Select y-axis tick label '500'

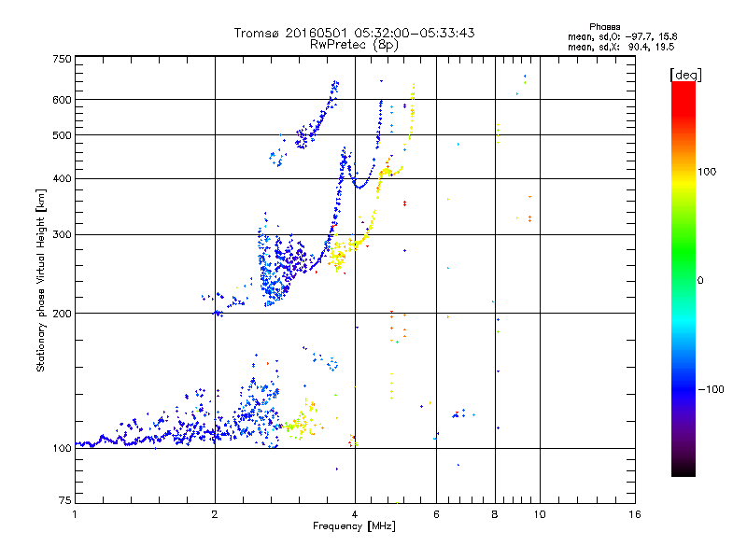pyautogui.click(x=62, y=135)
